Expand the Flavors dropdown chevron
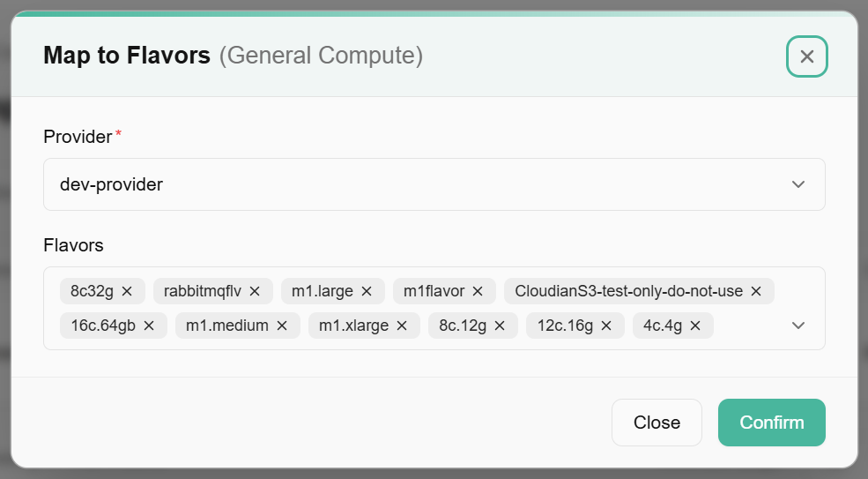868x479 pixels. tap(798, 326)
